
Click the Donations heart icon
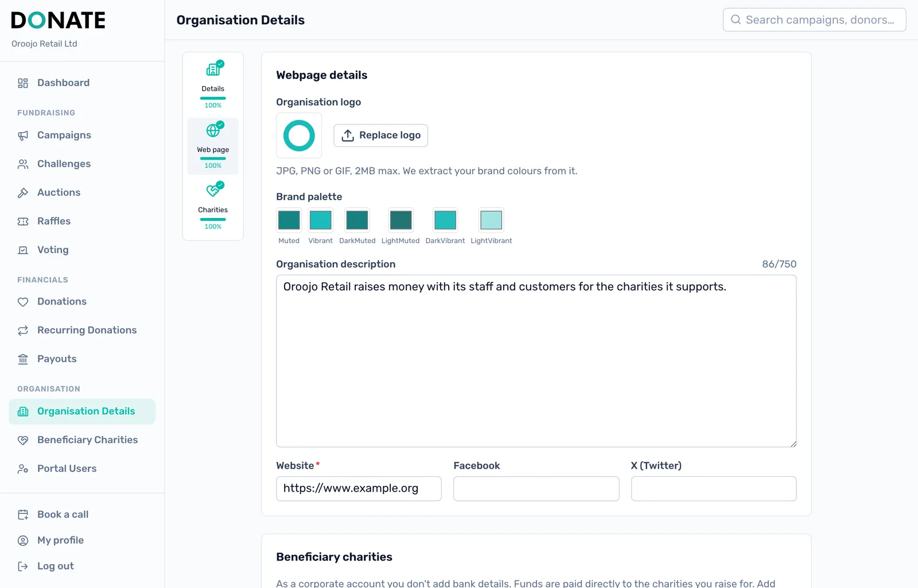[23, 302]
